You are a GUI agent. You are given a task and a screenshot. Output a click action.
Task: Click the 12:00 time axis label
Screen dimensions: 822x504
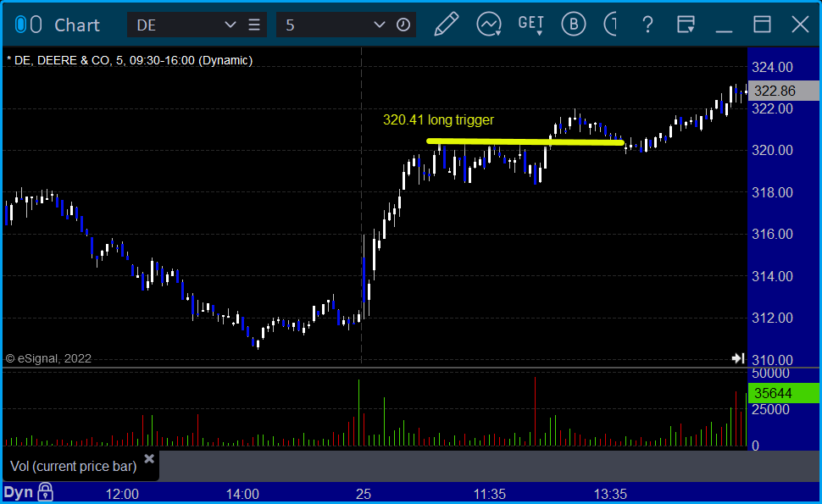click(122, 494)
